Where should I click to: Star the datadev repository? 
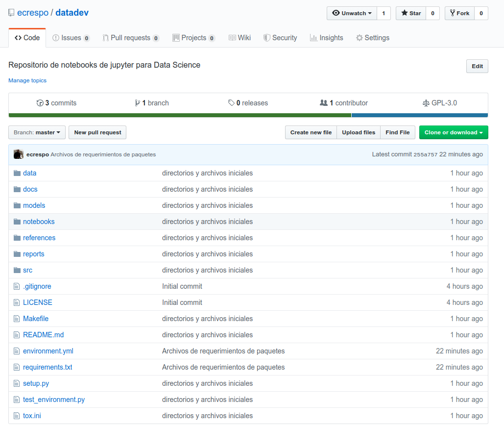pos(411,13)
